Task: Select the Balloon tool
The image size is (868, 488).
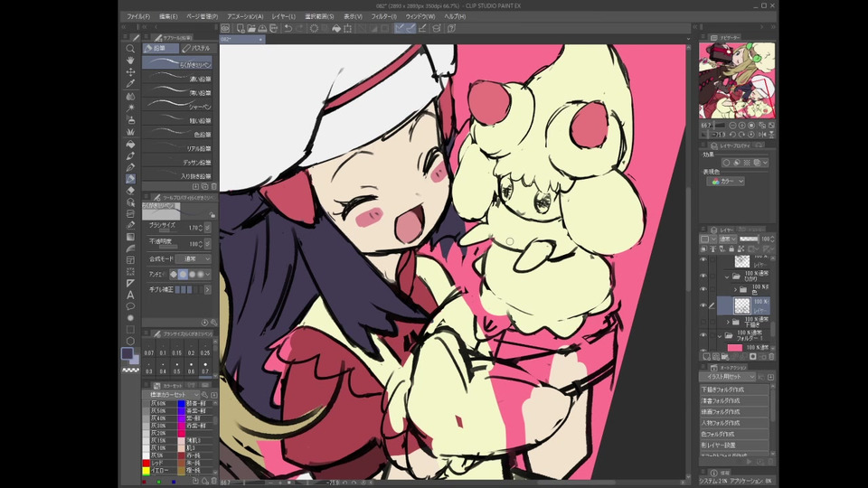Action: pyautogui.click(x=130, y=306)
